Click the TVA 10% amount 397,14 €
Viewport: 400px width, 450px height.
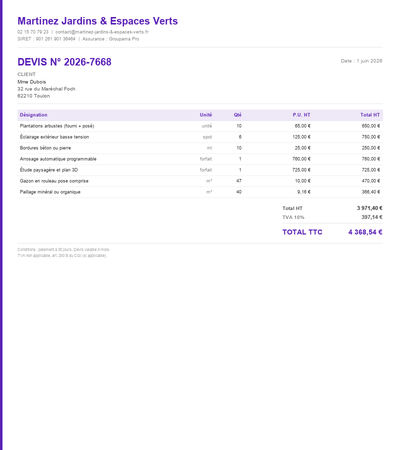[372, 217]
